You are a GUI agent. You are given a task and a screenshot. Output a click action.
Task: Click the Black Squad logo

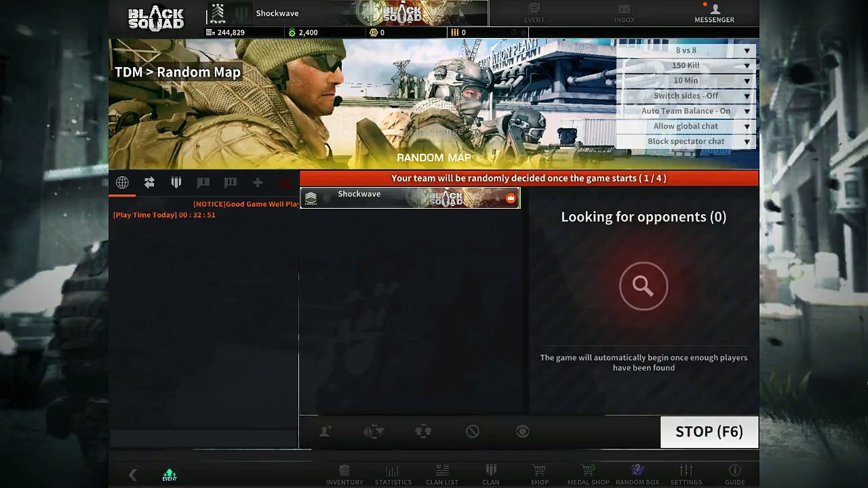pos(156,18)
